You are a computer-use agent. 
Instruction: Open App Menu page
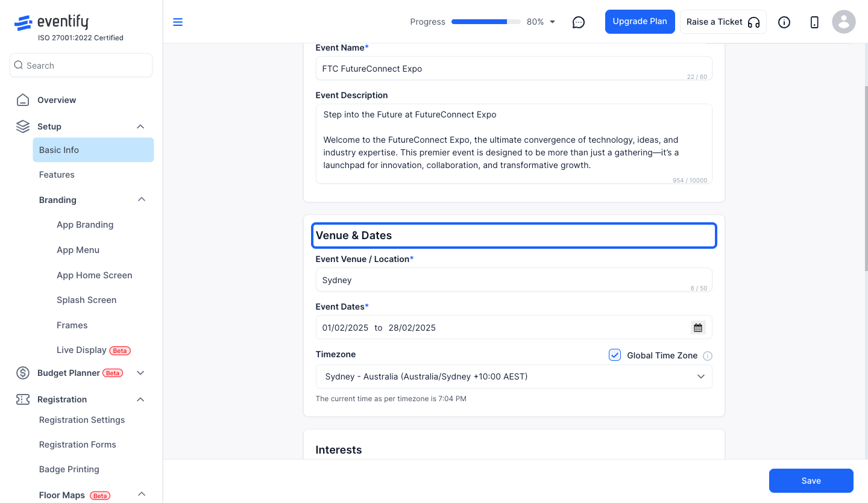78,250
